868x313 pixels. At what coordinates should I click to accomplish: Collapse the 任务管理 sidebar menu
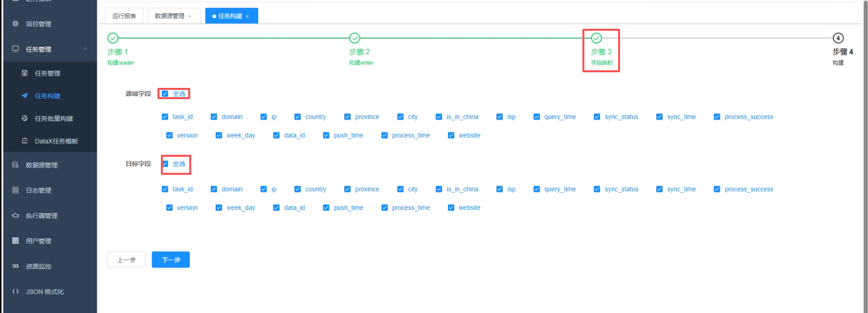[x=85, y=49]
